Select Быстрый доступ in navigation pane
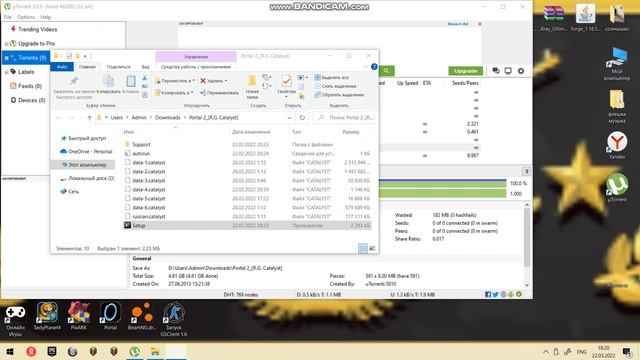This screenshot has height=360, width=640. 83,138
